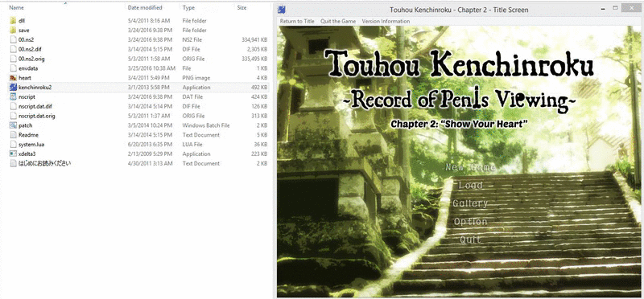Select the system.lua file row
644x299 pixels.
138,145
